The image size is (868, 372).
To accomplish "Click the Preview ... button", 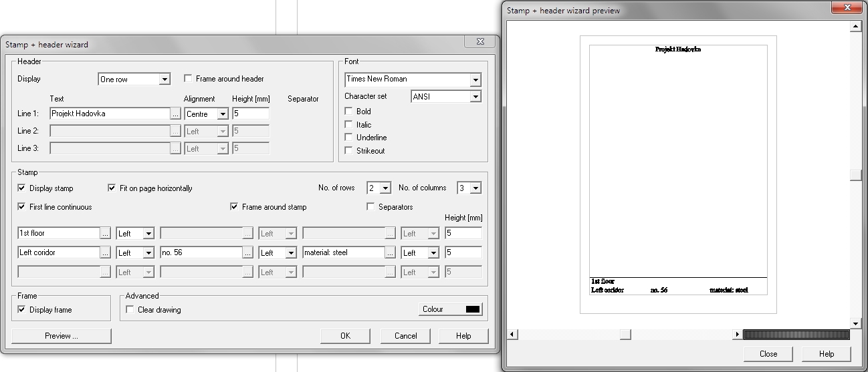I will click(61, 336).
